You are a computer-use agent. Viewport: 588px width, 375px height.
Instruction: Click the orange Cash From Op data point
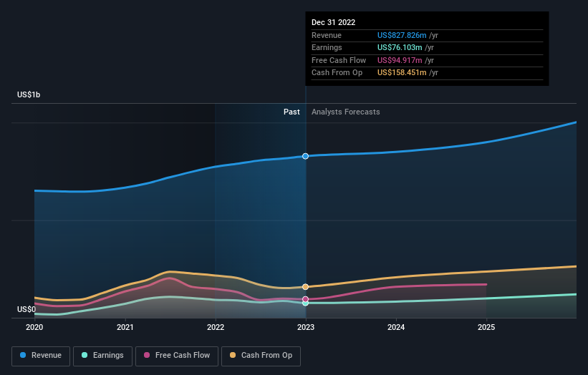(306, 286)
